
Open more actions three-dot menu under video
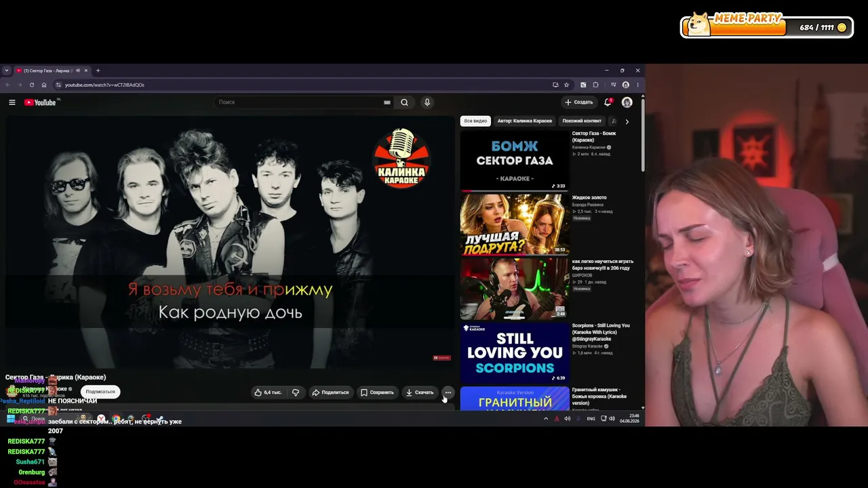(x=448, y=392)
